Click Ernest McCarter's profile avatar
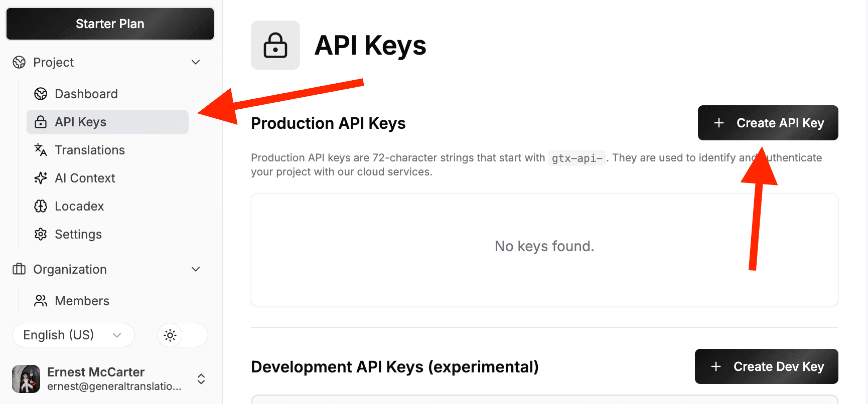This screenshot has width=868, height=404. point(27,379)
